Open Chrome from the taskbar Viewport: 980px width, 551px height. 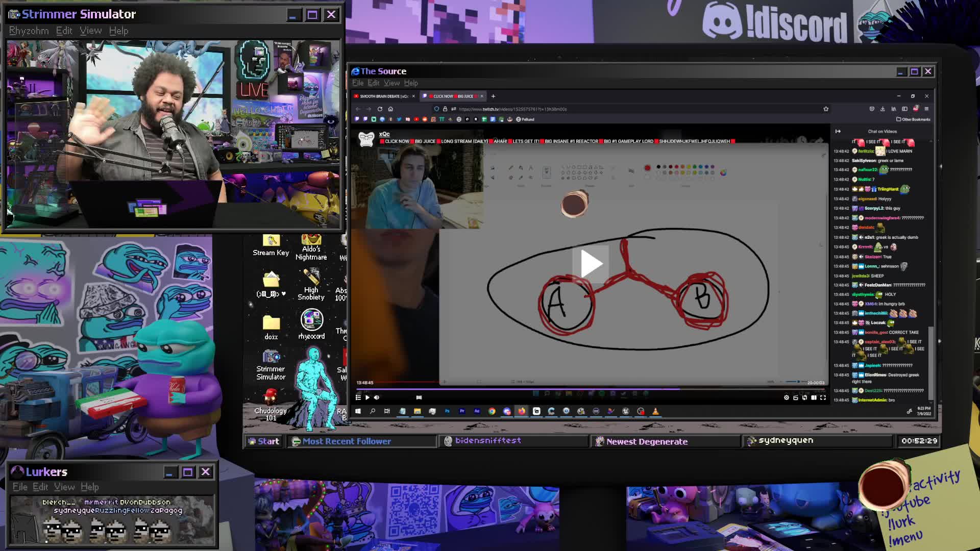[x=492, y=411]
